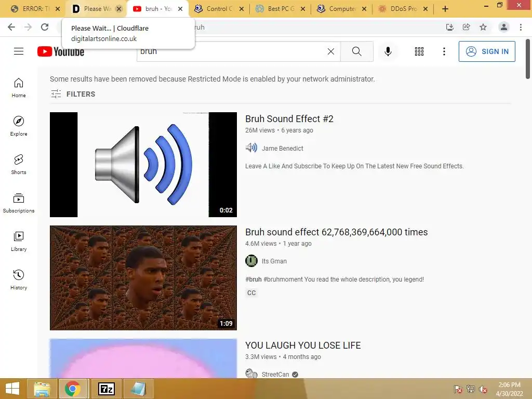
Task: Open the Chrome profile icon
Action: point(504,27)
